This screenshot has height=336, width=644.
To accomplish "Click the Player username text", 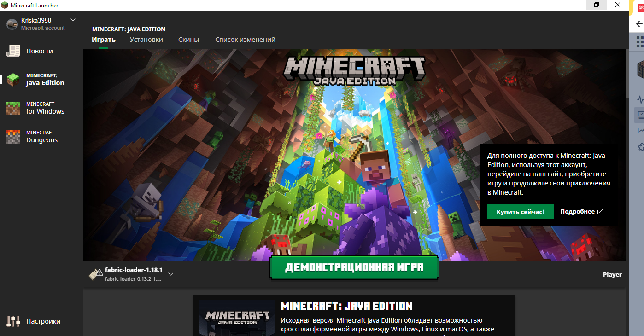I will pos(612,274).
